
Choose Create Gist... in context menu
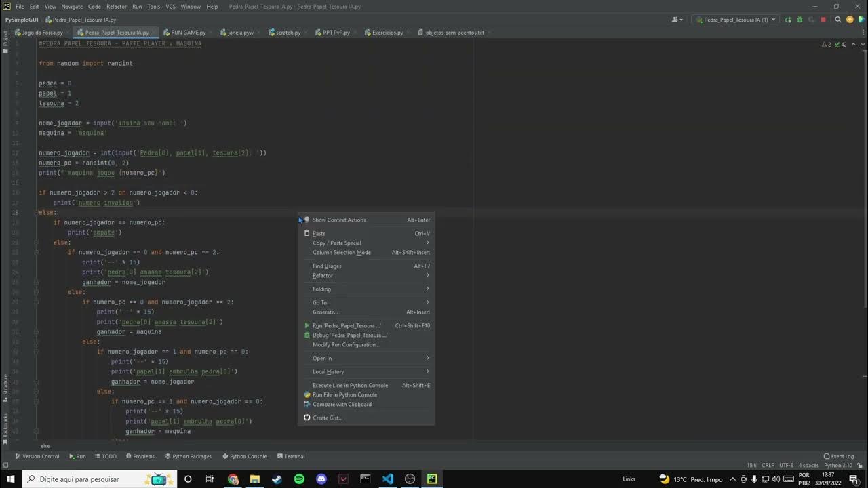(366, 418)
